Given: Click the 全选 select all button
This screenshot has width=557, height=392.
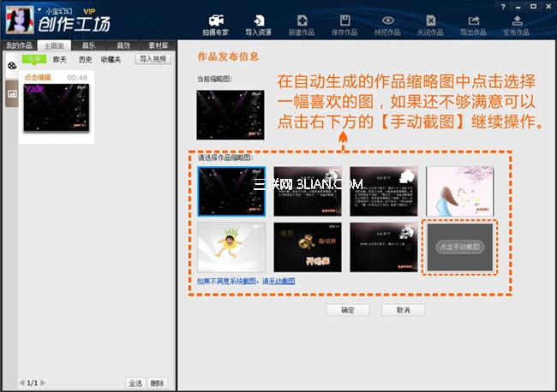Looking at the screenshot, I should pos(135,383).
